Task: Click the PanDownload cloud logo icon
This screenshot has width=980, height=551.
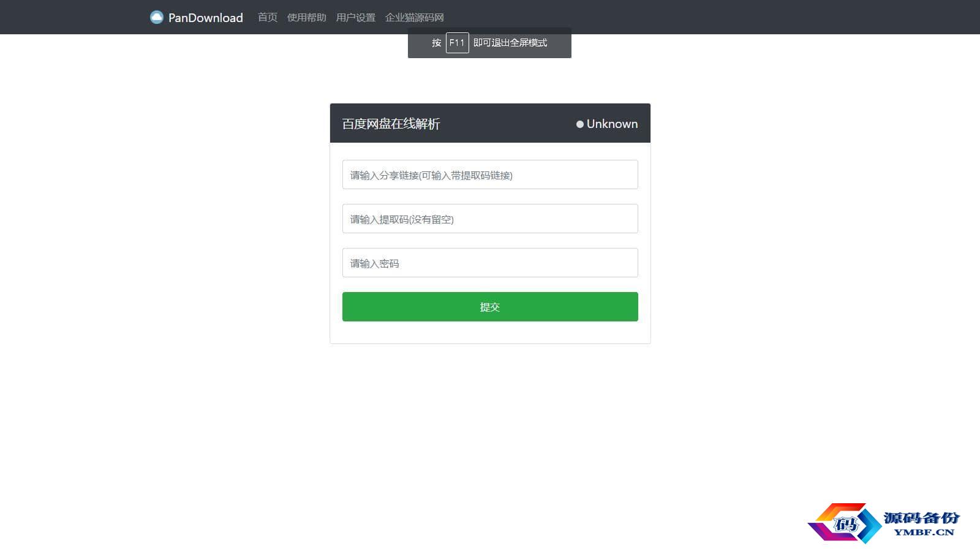Action: coord(157,17)
